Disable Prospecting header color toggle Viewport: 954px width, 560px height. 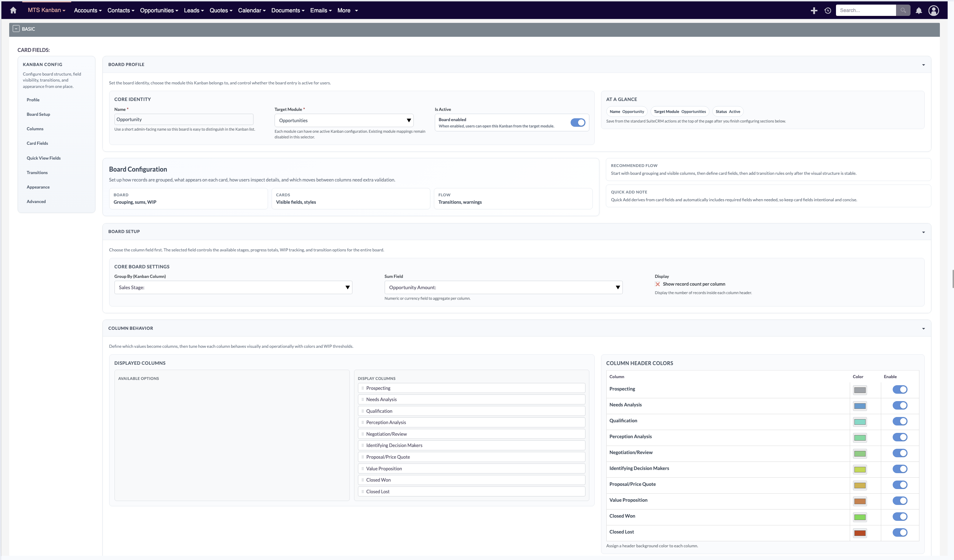click(x=900, y=390)
